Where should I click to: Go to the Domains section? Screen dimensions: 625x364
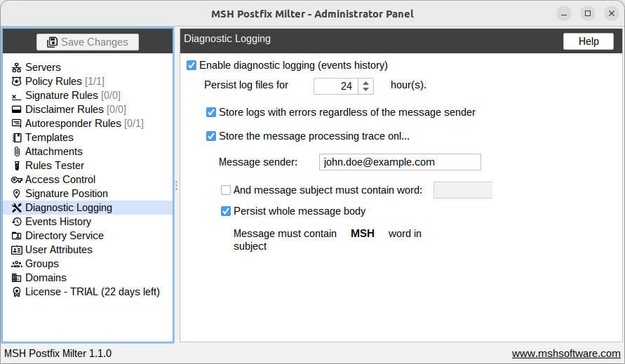(x=46, y=278)
